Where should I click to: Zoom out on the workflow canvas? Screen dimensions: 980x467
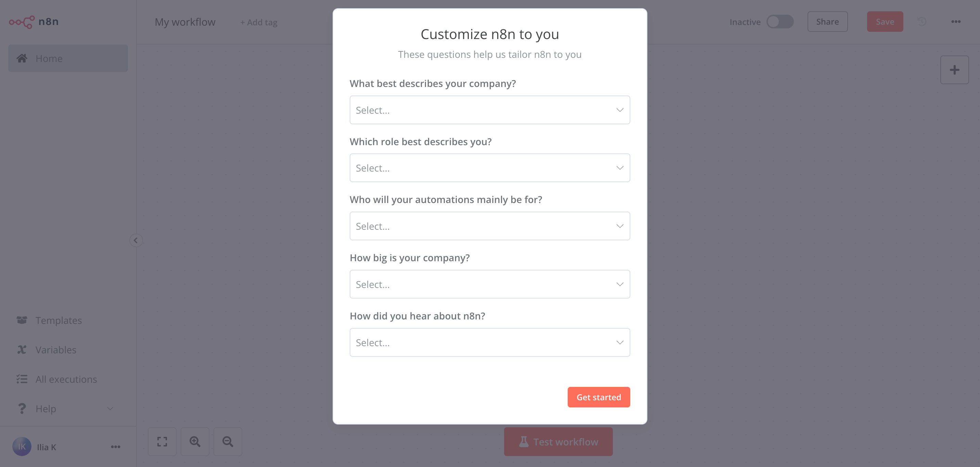(x=228, y=442)
